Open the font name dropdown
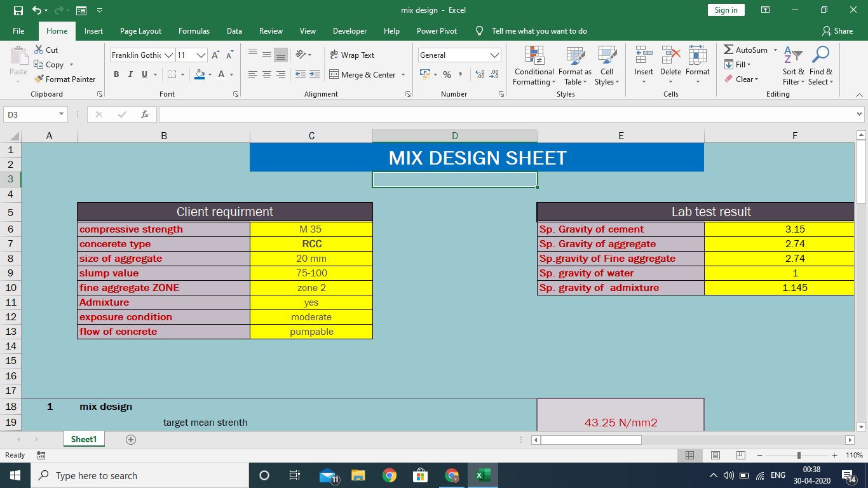868x488 pixels. tap(168, 55)
